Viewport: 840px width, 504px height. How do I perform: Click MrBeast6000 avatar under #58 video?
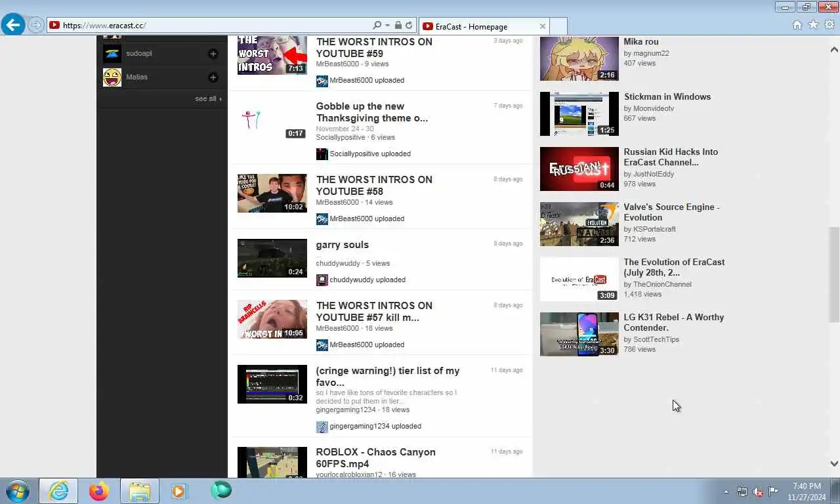[x=322, y=219]
